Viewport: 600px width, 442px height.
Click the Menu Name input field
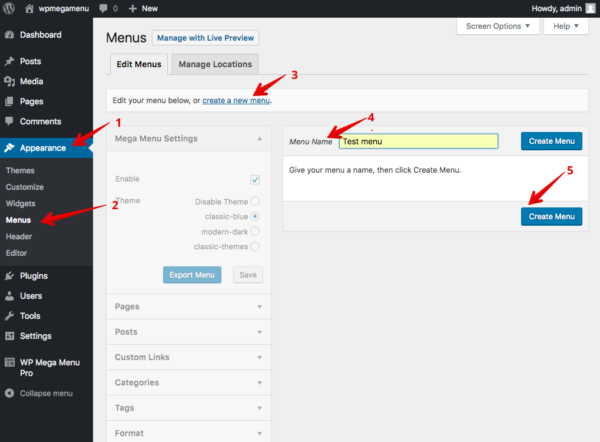click(x=419, y=141)
